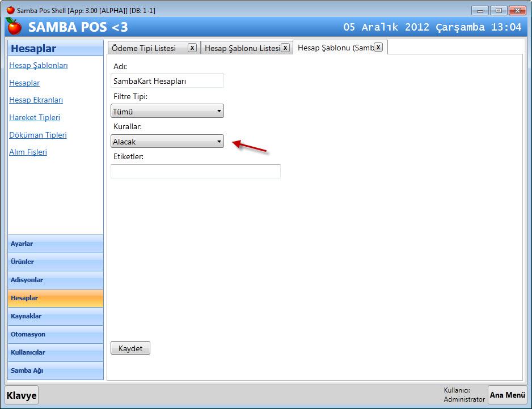
Task: Click the empty Etiketler input field
Action: pos(196,172)
